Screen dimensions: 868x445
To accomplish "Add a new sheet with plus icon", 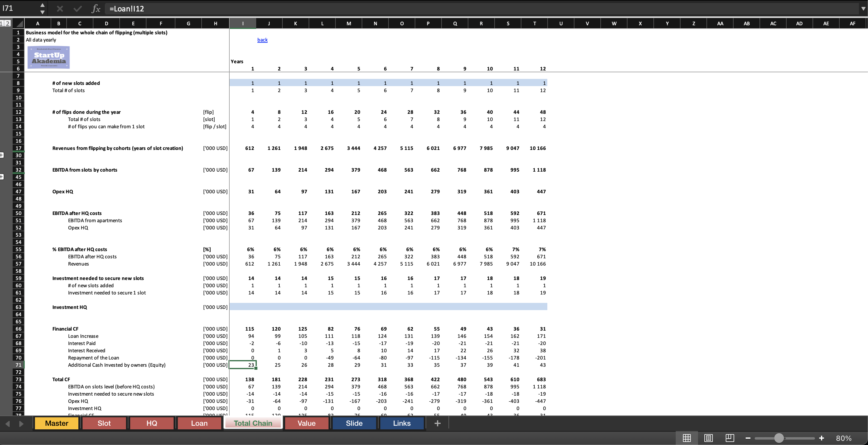I will [437, 423].
